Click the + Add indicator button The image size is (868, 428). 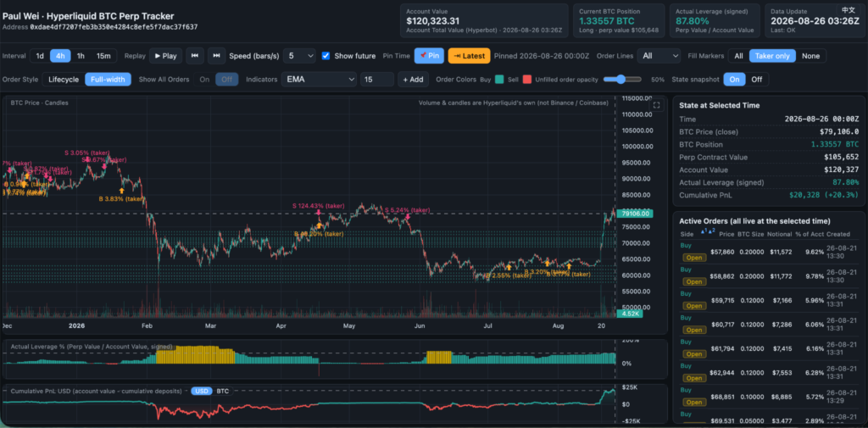tap(413, 80)
